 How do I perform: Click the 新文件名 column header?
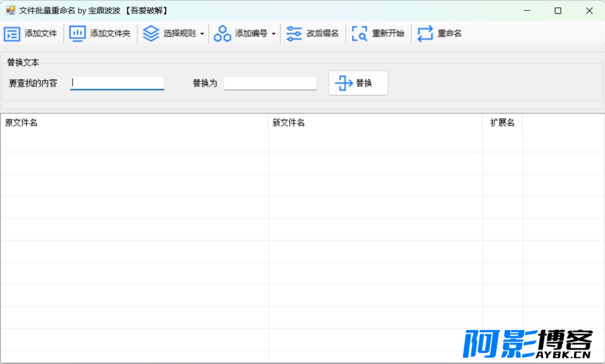tap(375, 123)
